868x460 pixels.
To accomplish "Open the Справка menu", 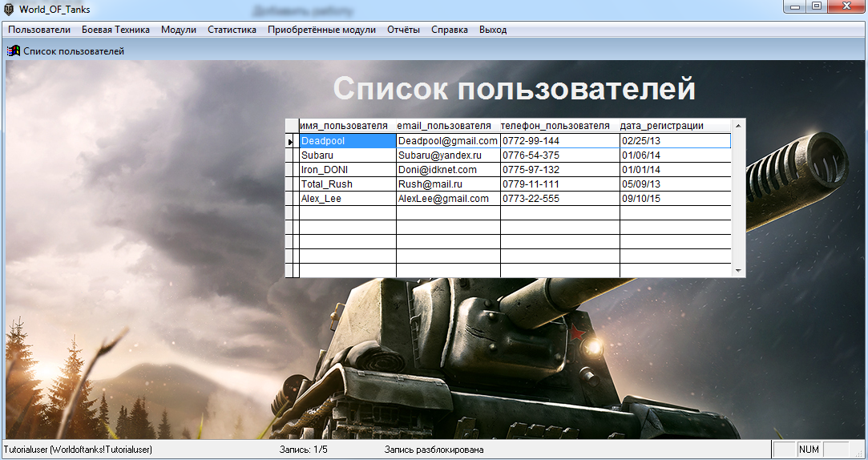I will (450, 30).
